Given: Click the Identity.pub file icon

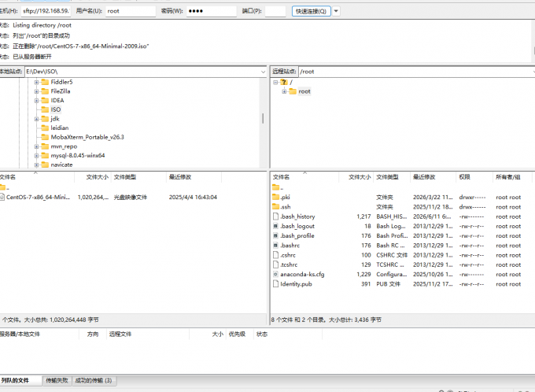Looking at the screenshot, I should (x=275, y=283).
